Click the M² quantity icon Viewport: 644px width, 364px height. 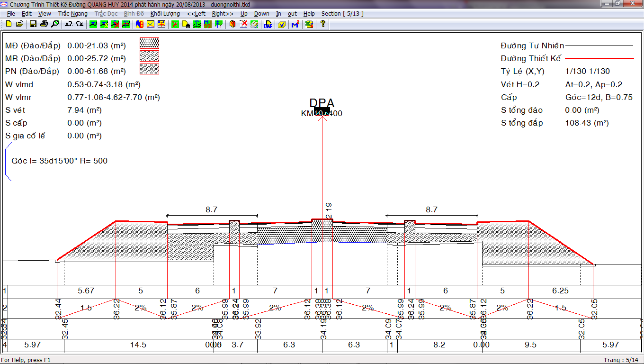295,24
